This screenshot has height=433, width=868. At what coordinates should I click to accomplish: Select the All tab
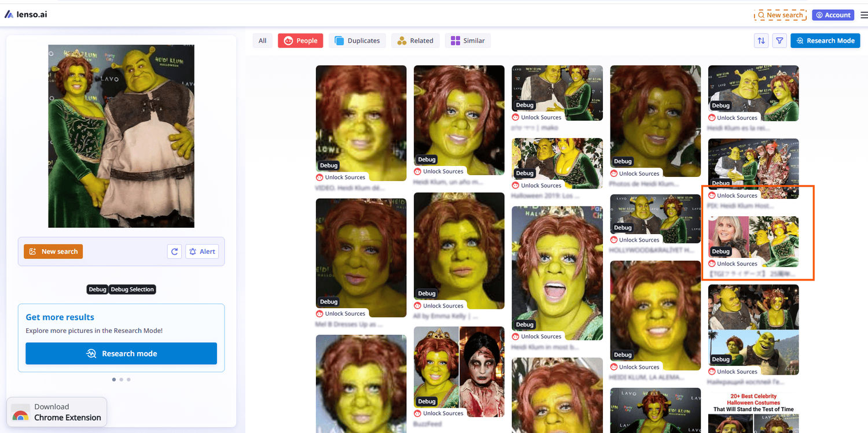[x=262, y=40]
